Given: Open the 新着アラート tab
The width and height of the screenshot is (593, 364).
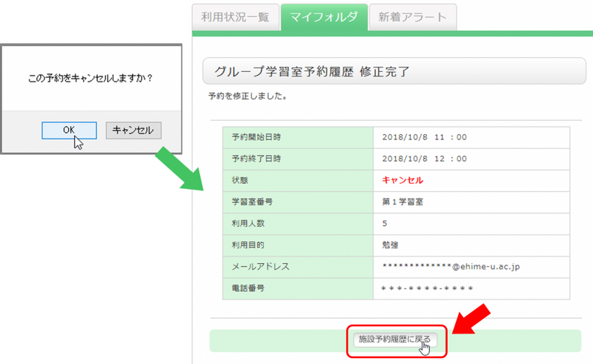Looking at the screenshot, I should pos(414,16).
